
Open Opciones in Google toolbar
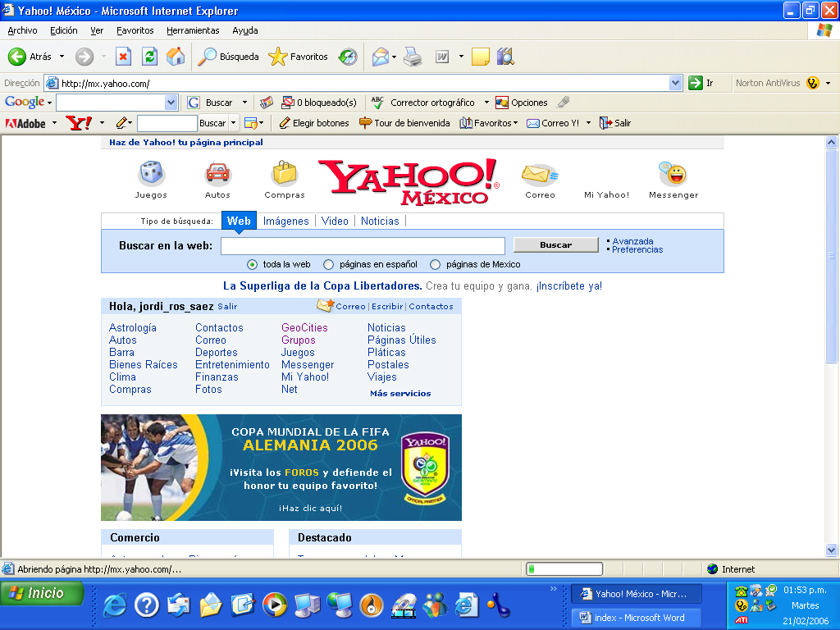(521, 103)
